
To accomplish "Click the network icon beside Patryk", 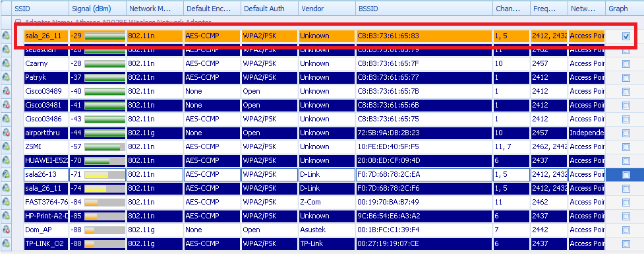I will (x=6, y=77).
